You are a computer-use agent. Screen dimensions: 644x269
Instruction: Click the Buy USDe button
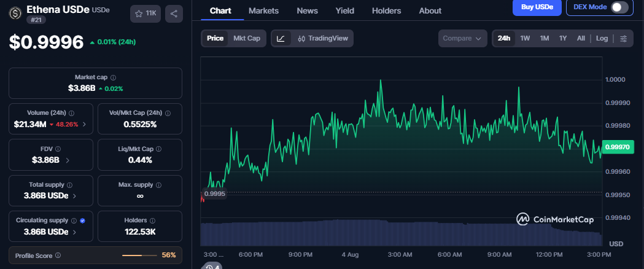click(x=537, y=7)
